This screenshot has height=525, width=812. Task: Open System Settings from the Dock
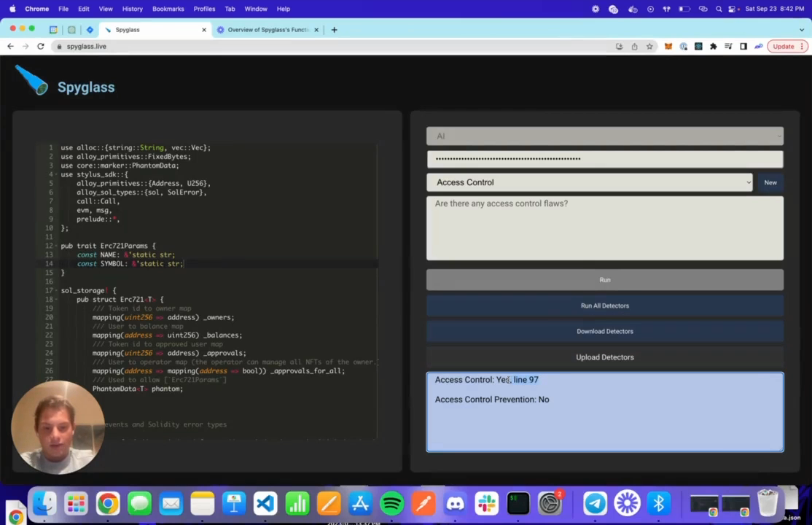coord(550,502)
